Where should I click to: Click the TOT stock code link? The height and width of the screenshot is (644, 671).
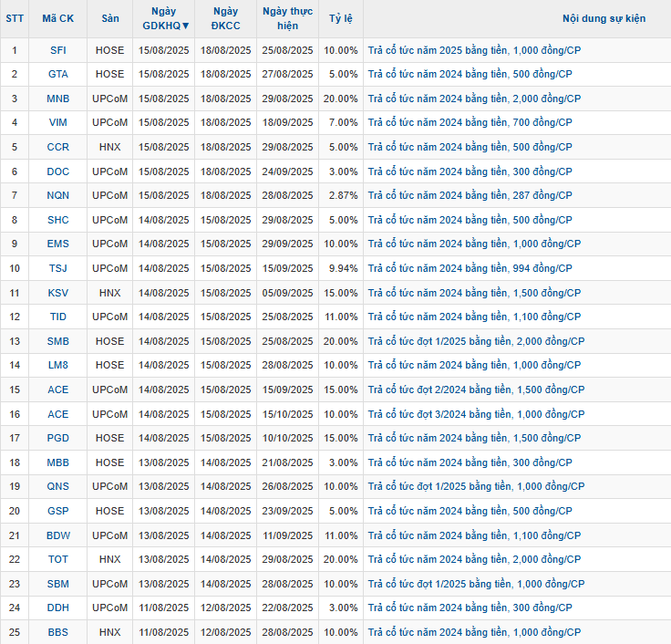click(57, 559)
